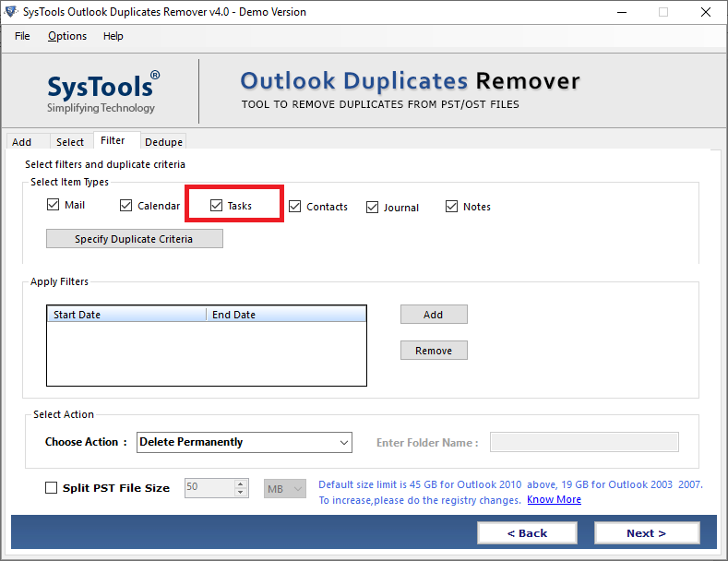Switch to the Dedupe tab
Viewport: 728px width, 561px height.
tap(163, 142)
